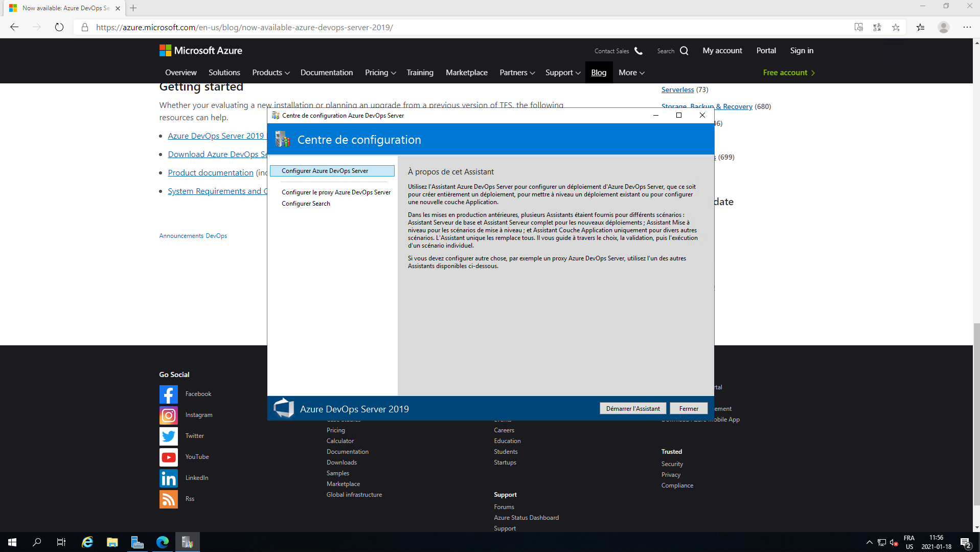Screen dimensions: 980x552
Task: Open the Documentation nav item
Action: pos(326,73)
